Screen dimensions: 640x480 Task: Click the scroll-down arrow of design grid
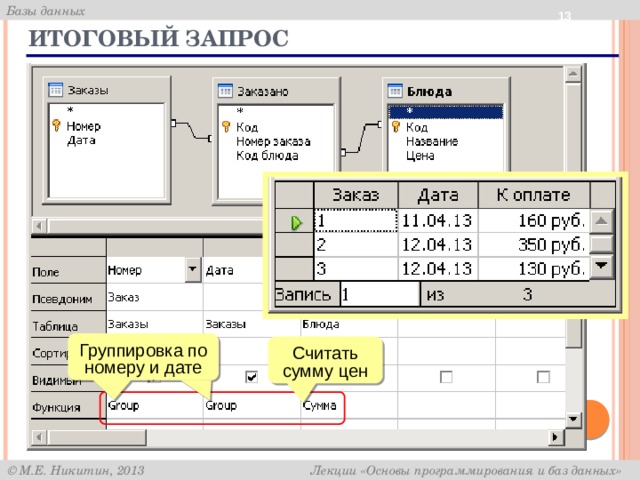click(x=573, y=419)
